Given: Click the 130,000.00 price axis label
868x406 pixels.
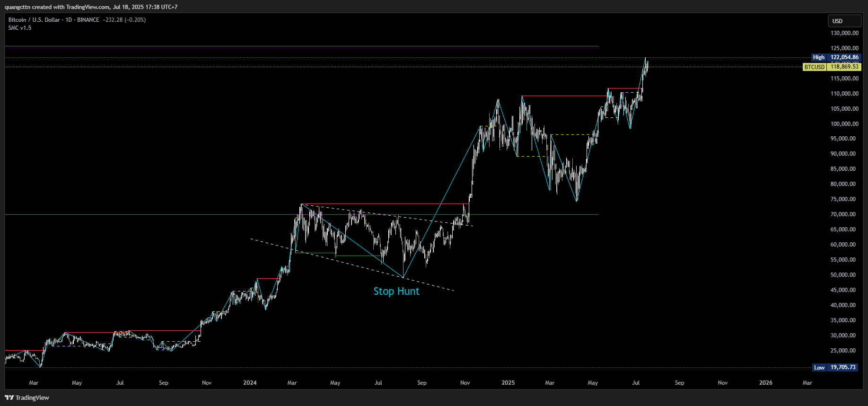Looking at the screenshot, I should pos(844,33).
